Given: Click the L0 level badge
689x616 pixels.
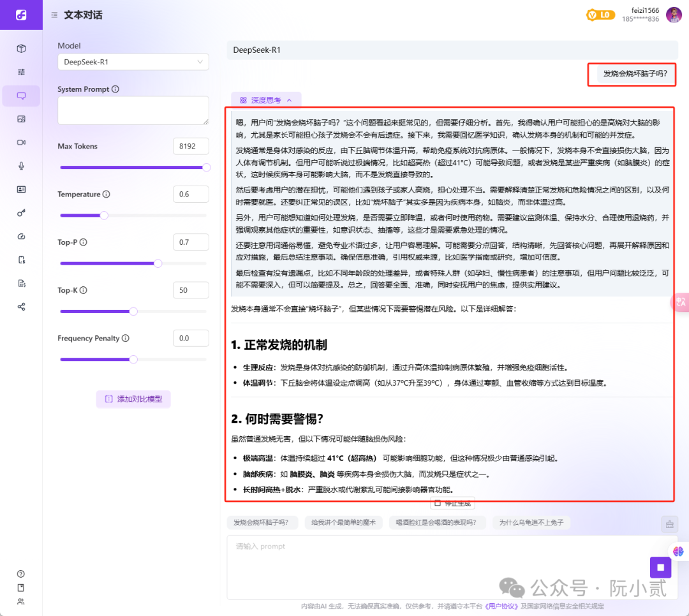Looking at the screenshot, I should click(x=600, y=15).
